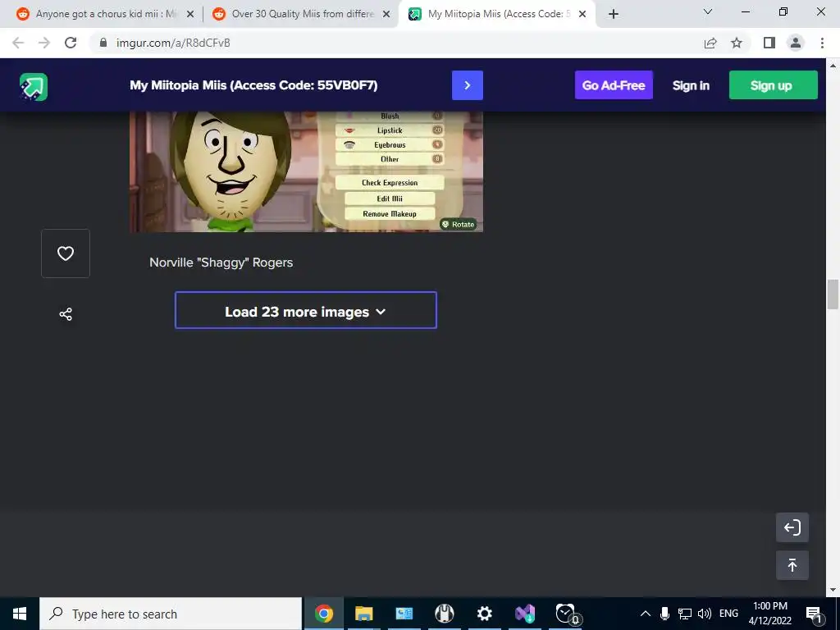This screenshot has width=840, height=630.
Task: Open the Chrome profile avatar
Action: click(x=796, y=43)
